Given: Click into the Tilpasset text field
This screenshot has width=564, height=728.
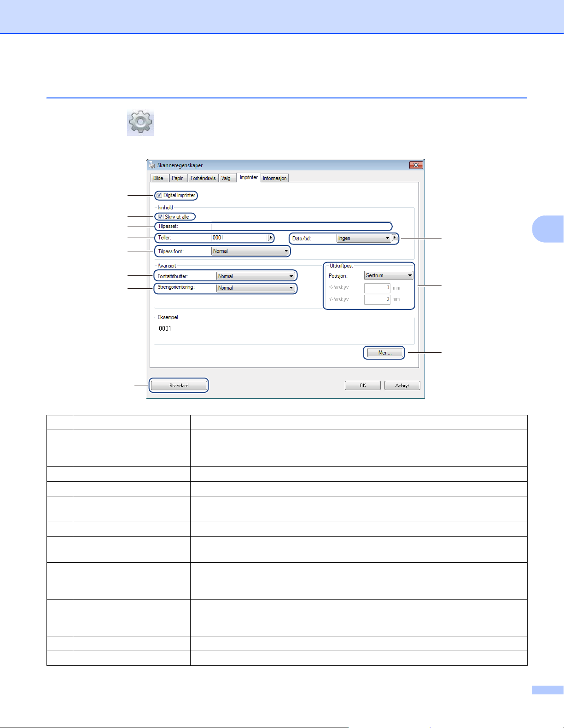Looking at the screenshot, I should pyautogui.click(x=300, y=227).
